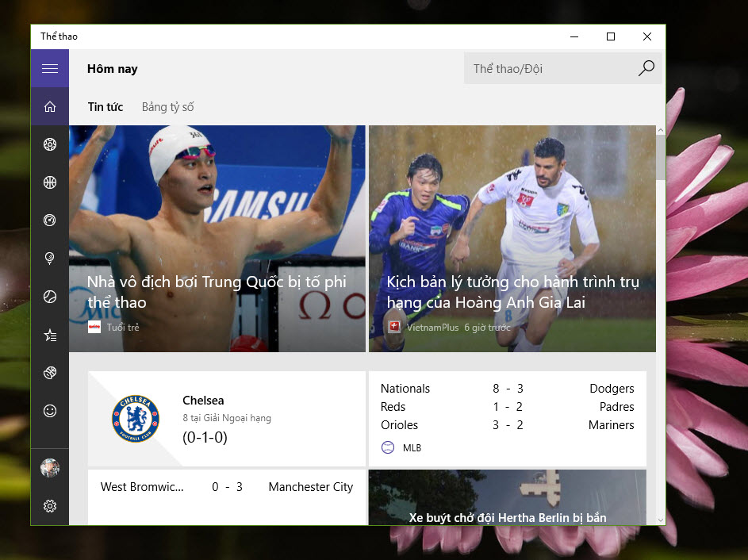Click the scrollbar up arrow
Screen dimensions: 748x560
[x=661, y=130]
